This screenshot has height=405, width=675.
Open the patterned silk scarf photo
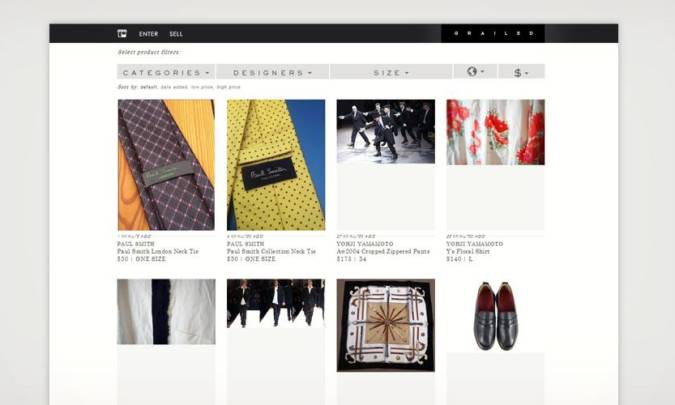coord(385,325)
